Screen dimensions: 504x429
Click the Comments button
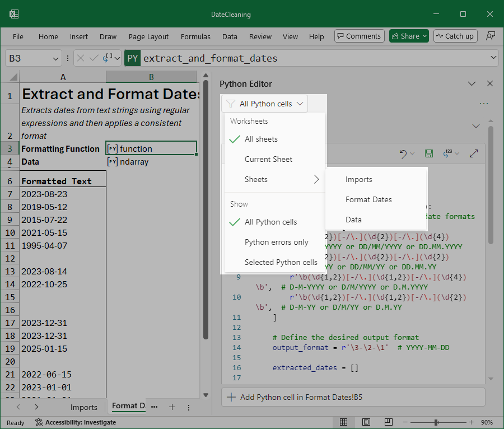tap(359, 36)
